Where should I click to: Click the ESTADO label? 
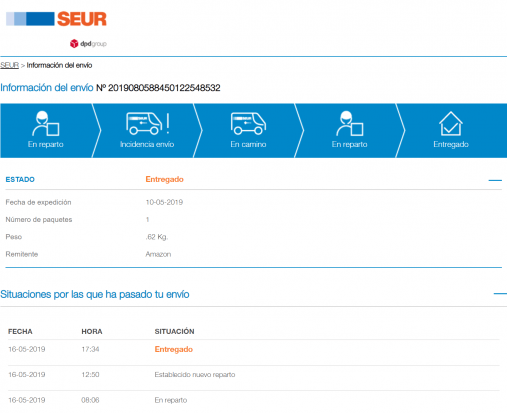[x=20, y=179]
